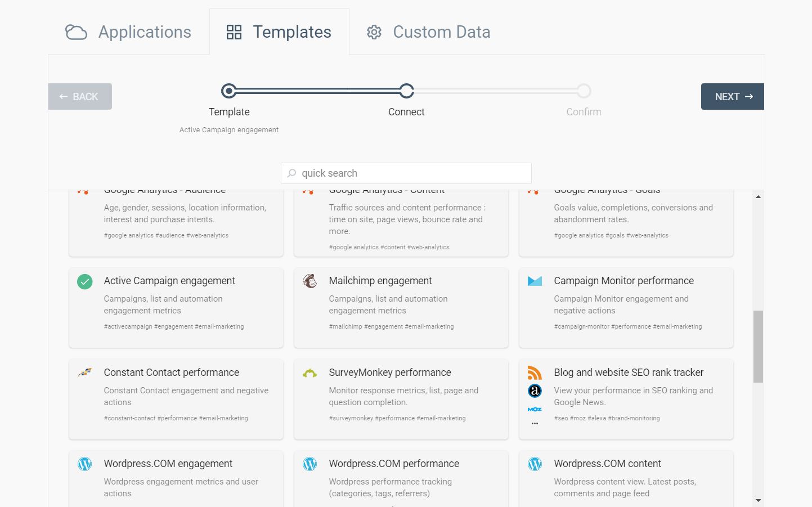Click the Google Analytics icon on Content card
Image resolution: width=812 pixels, height=507 pixels.
308,192
